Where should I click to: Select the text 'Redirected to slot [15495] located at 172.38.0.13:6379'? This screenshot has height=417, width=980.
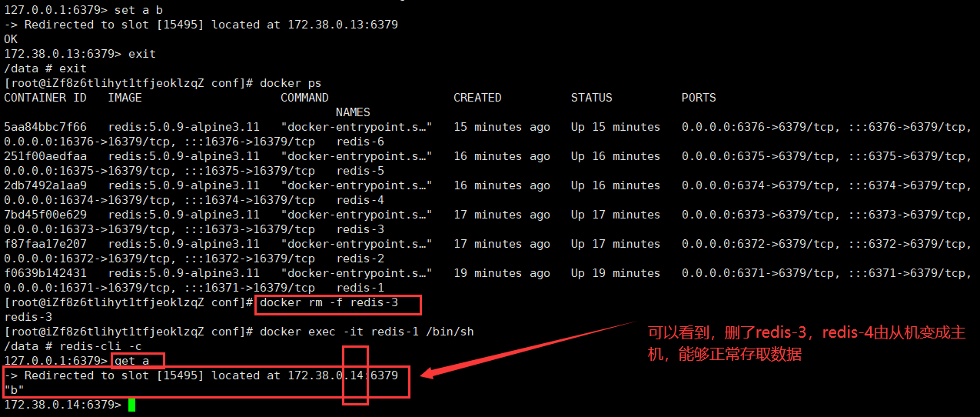(x=211, y=25)
